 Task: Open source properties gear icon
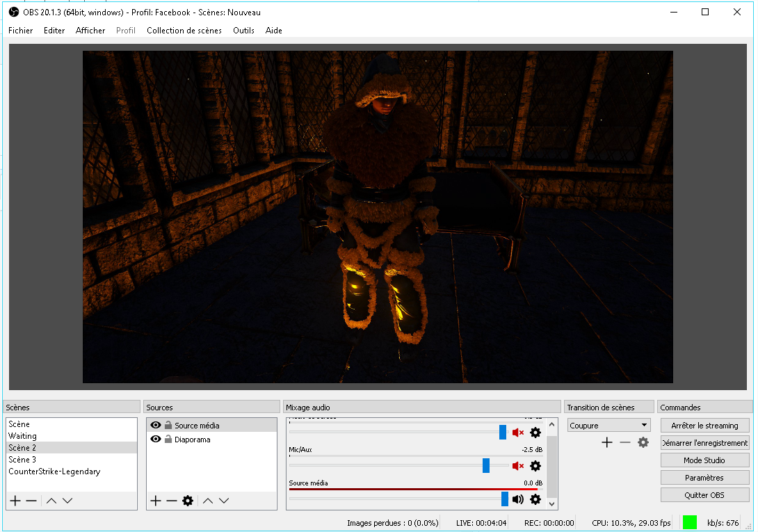[x=188, y=501]
